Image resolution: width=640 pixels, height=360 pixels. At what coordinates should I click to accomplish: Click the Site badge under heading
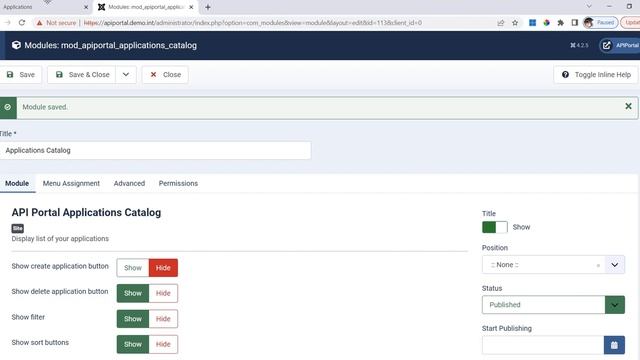[x=18, y=228]
